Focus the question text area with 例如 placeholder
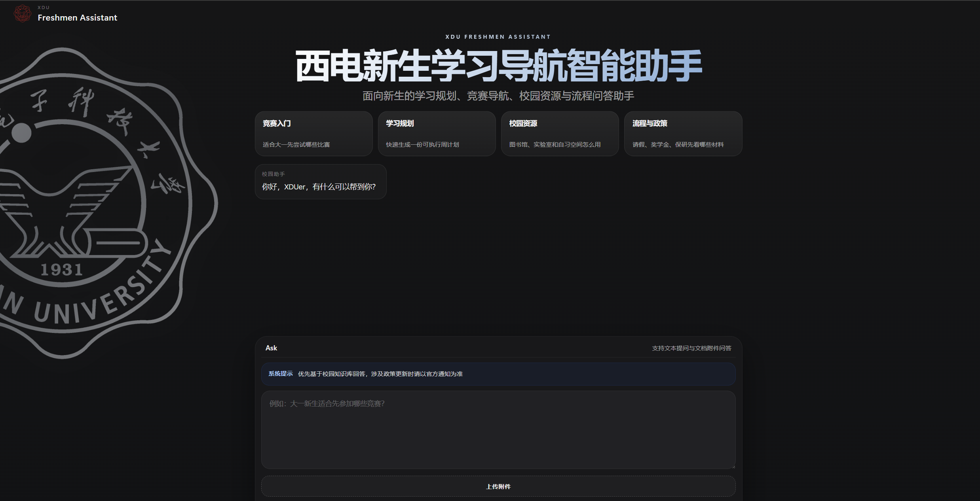Image resolution: width=980 pixels, height=501 pixels. [x=498, y=430]
